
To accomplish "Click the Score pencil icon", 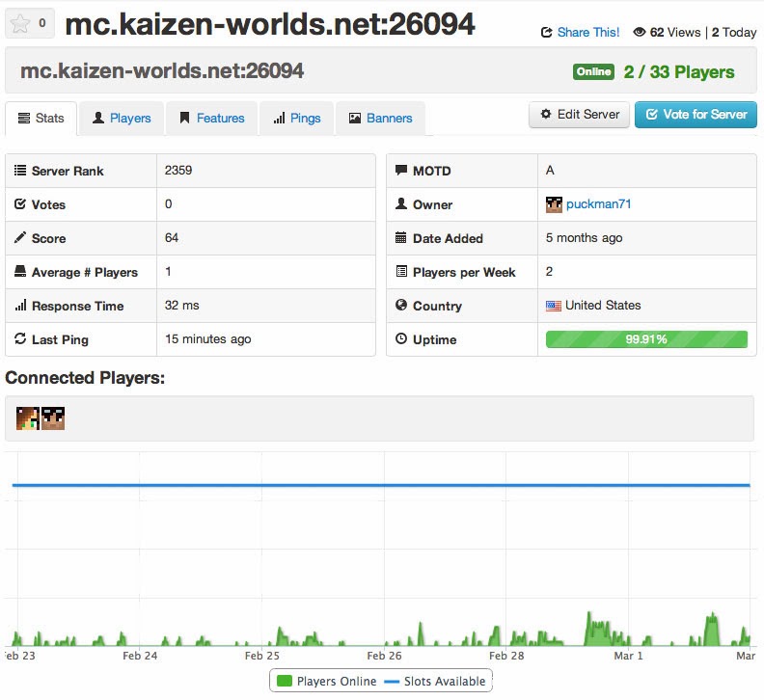I will [x=20, y=238].
